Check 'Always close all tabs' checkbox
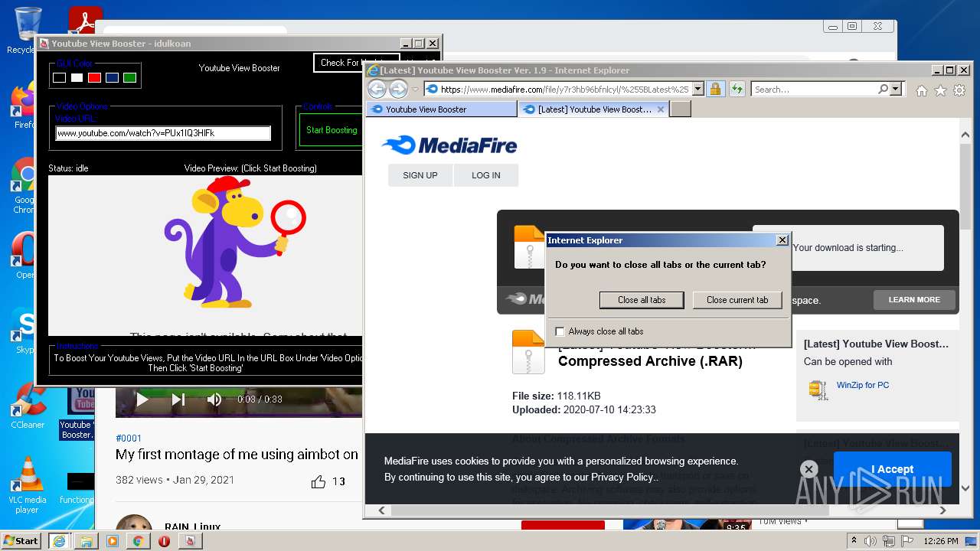Screen dimensions: 980x551 click(560, 331)
